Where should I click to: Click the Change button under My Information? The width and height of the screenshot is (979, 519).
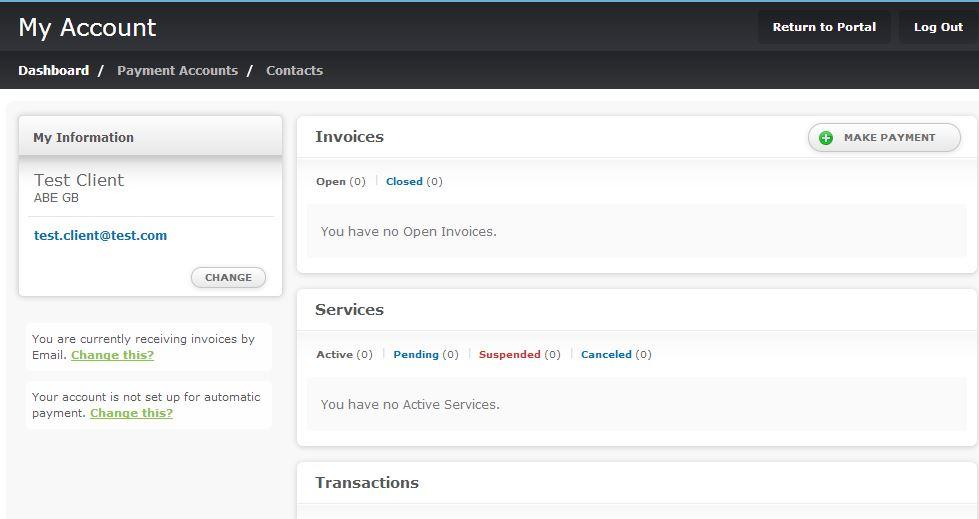tap(229, 277)
